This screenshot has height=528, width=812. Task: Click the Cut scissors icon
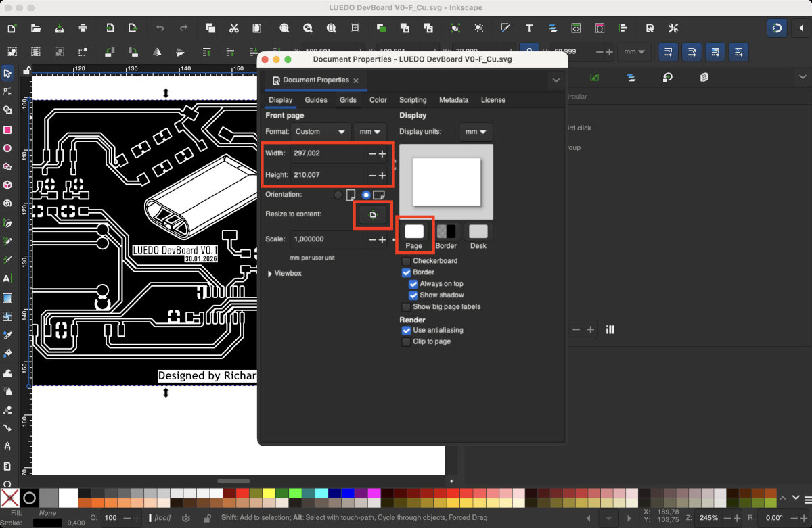[x=233, y=28]
